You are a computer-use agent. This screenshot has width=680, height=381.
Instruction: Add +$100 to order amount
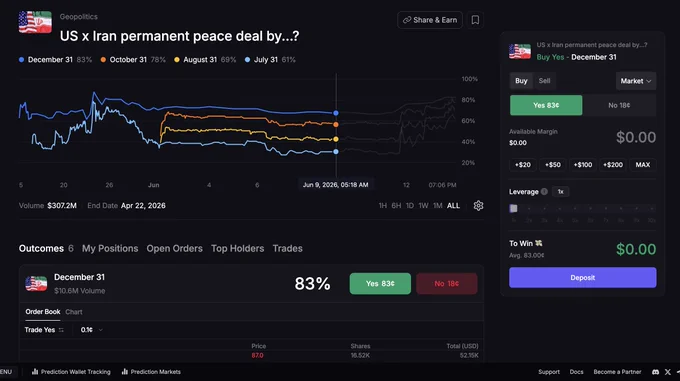[582, 165]
